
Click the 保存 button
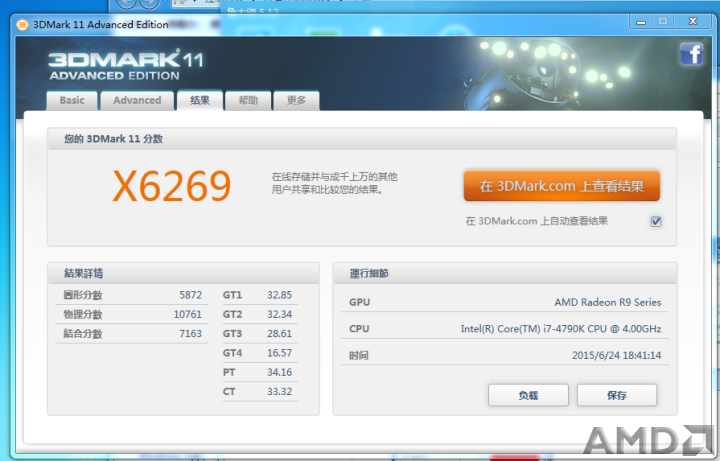pos(617,395)
